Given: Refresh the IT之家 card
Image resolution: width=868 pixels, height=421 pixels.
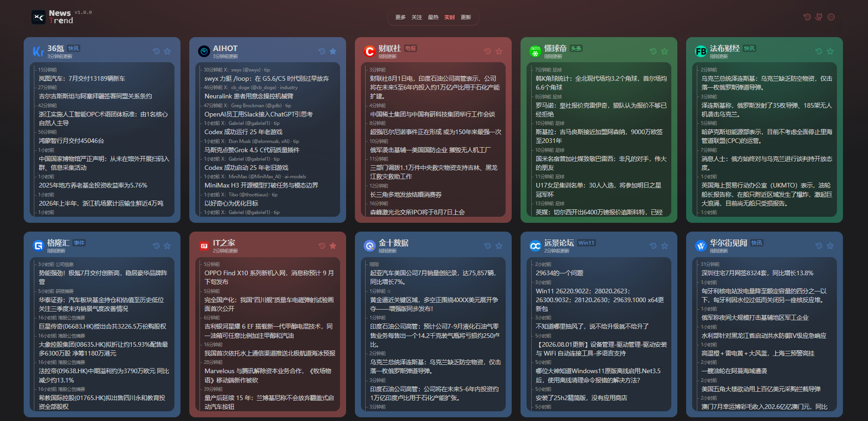Looking at the screenshot, I should tap(322, 246).
